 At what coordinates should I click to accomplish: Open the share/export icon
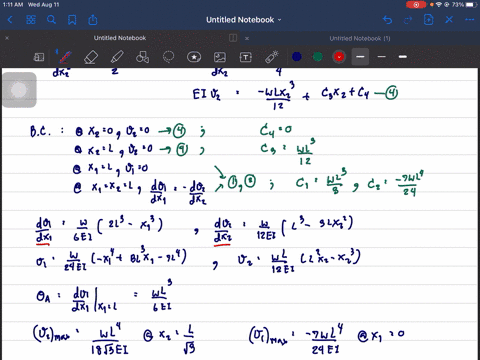click(93, 20)
